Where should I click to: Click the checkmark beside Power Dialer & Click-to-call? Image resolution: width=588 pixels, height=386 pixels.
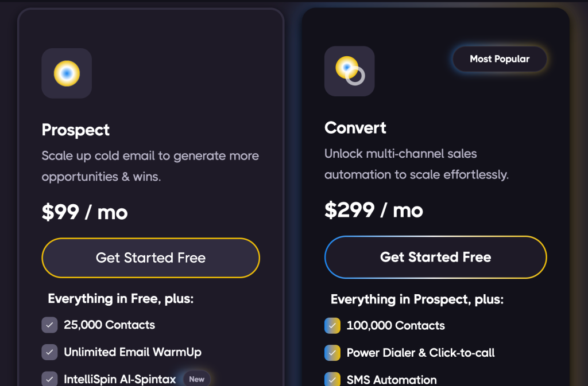point(332,353)
